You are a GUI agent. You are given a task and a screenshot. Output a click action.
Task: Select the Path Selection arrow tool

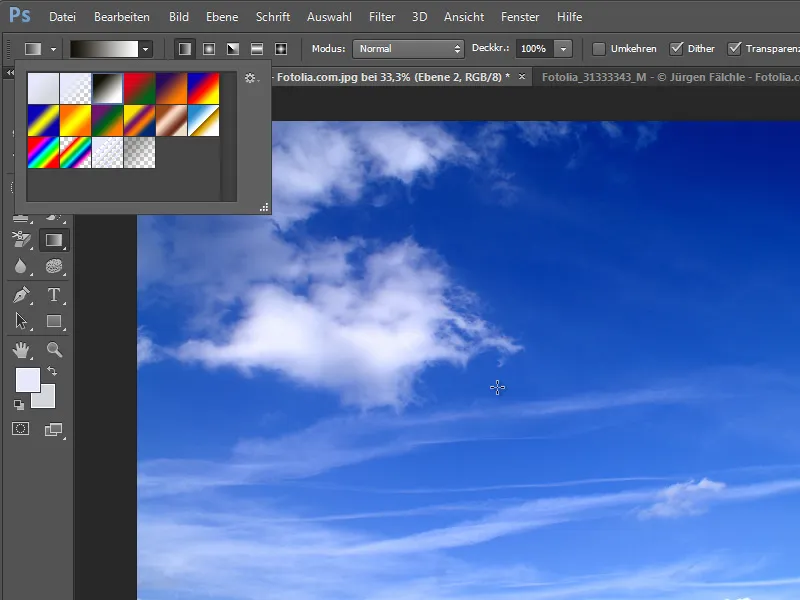pos(21,321)
